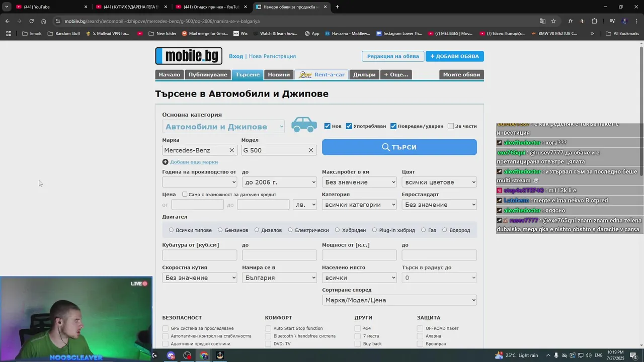Open Instagram Lower Th... bookmark
This screenshot has height=362, width=644.
tap(399, 34)
